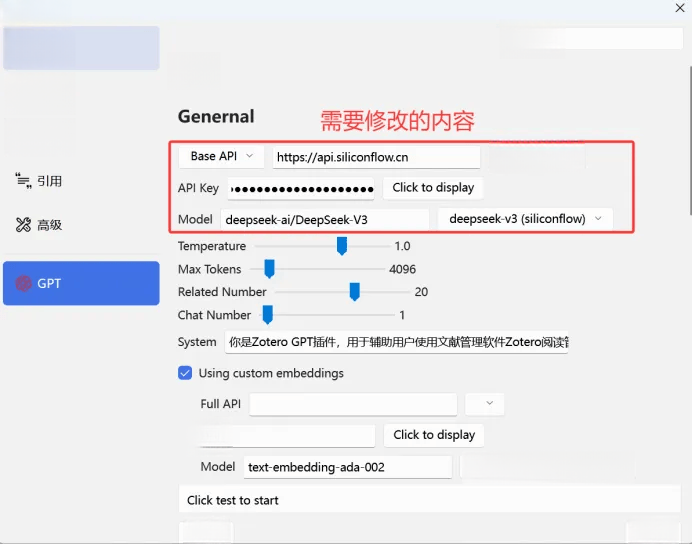The height and width of the screenshot is (544, 693).
Task: Edit the text-embedding-ada-002 model field
Action: point(348,467)
